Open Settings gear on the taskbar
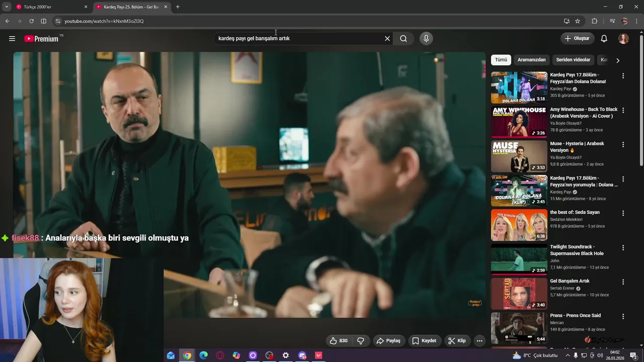Image resolution: width=644 pixels, height=362 pixels. click(286, 355)
